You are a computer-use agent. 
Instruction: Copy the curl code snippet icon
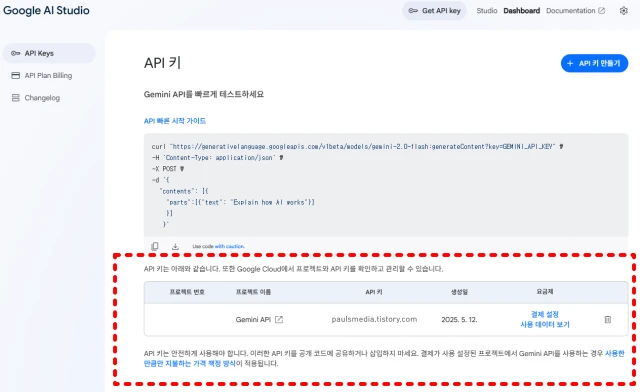155,246
